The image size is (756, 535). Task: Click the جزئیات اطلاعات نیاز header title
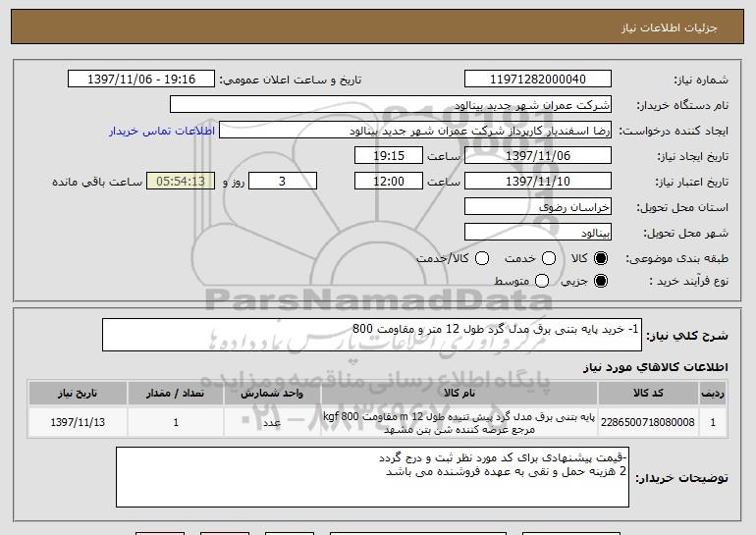pos(670,27)
